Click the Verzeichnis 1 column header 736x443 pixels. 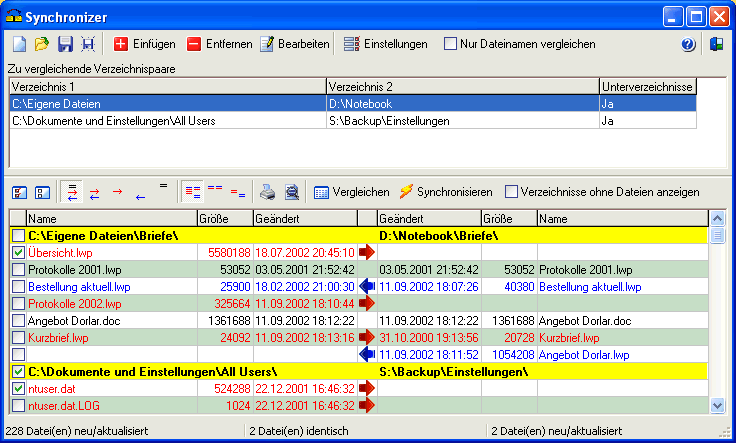tap(168, 87)
